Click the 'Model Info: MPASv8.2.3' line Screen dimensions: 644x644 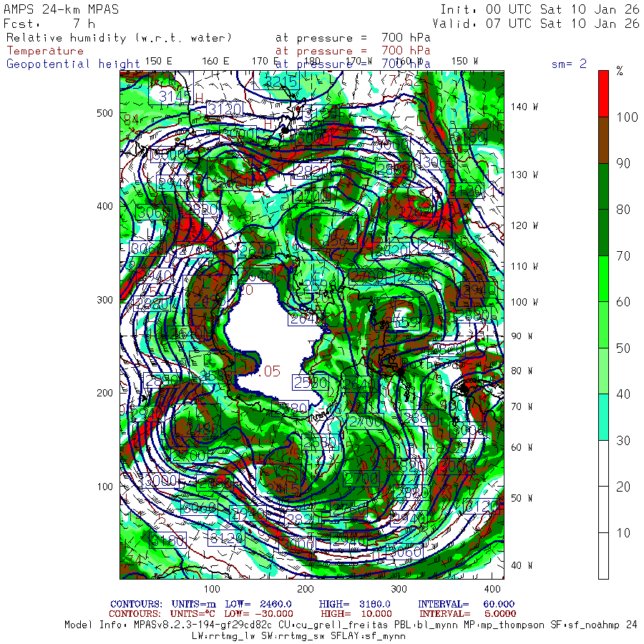(x=351, y=625)
